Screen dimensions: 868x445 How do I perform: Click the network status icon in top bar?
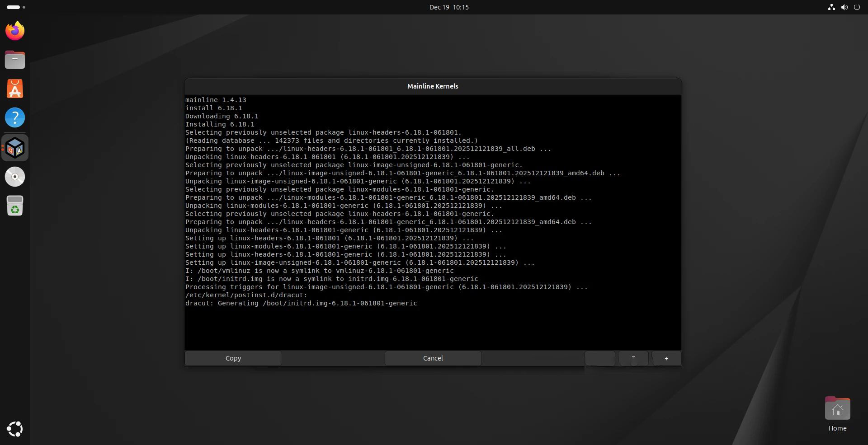point(831,7)
